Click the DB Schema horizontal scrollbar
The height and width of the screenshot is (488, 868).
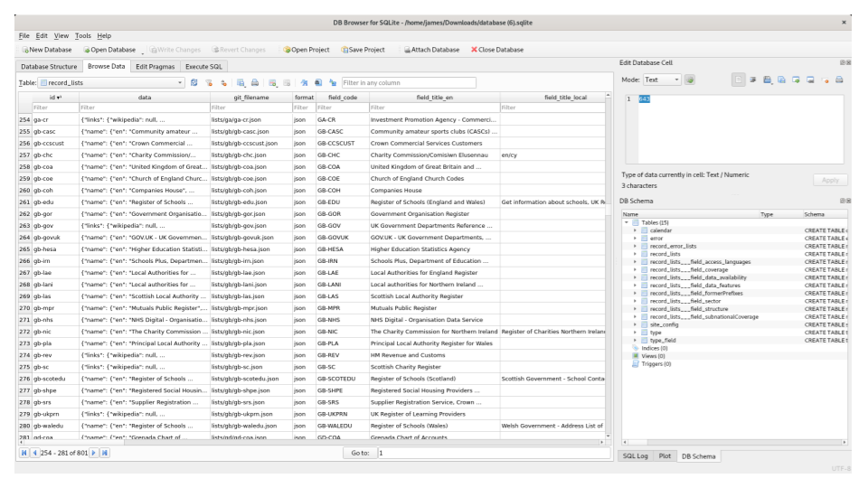[734, 442]
